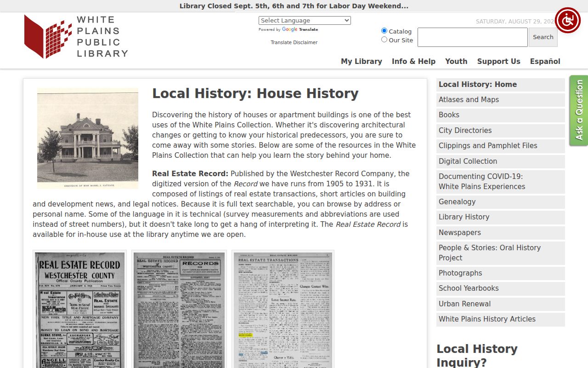The width and height of the screenshot is (588, 368).
Task: Open the Youth menu
Action: tap(456, 61)
